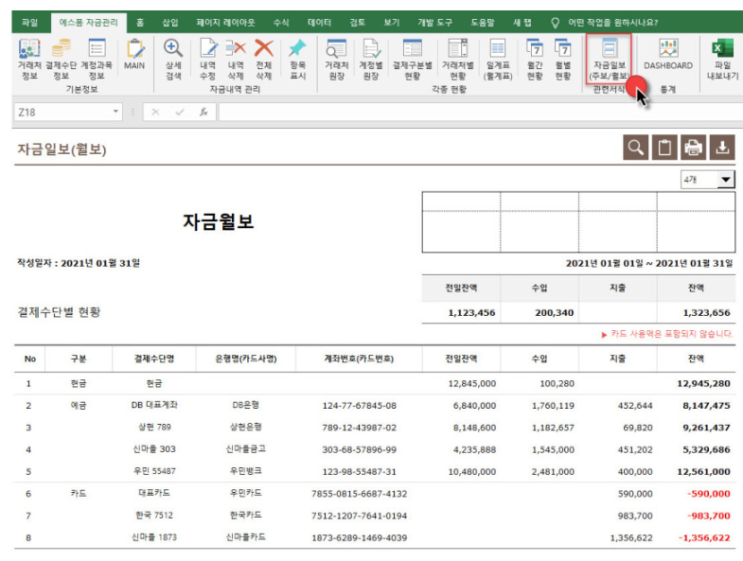Click the Tell Me lightbulb icon
This screenshot has width=743, height=561.
(555, 22)
